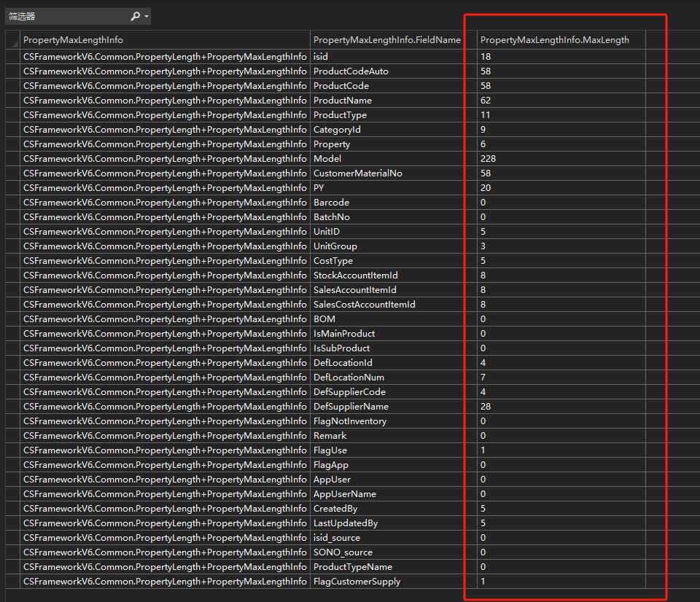The image size is (700, 602).
Task: Click the select-all corner cell of the grid
Action: [12, 40]
